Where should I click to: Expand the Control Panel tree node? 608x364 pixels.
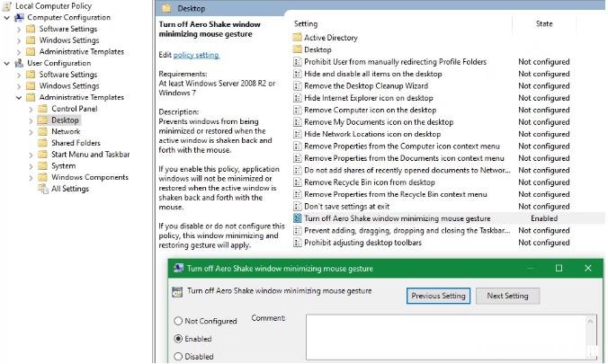click(31, 110)
